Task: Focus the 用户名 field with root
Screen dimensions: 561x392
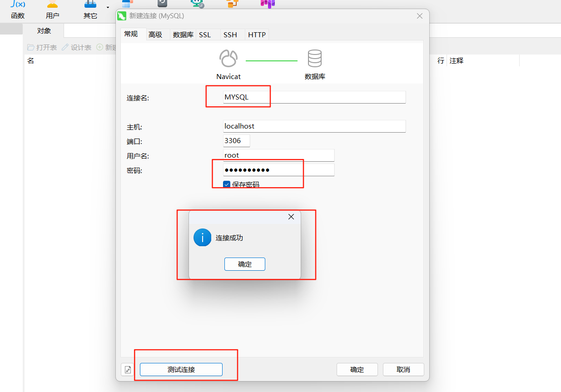Action: tap(279, 155)
